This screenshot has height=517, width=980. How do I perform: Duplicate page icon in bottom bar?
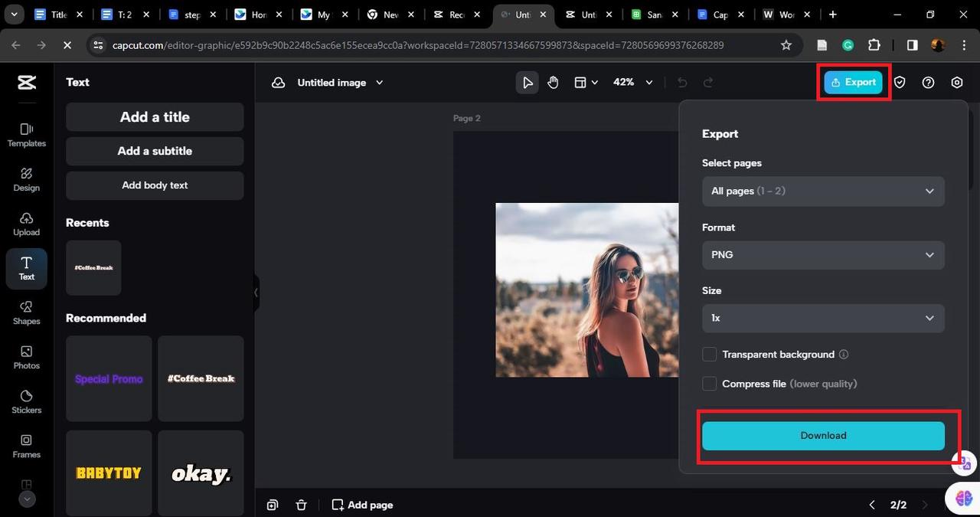(273, 505)
